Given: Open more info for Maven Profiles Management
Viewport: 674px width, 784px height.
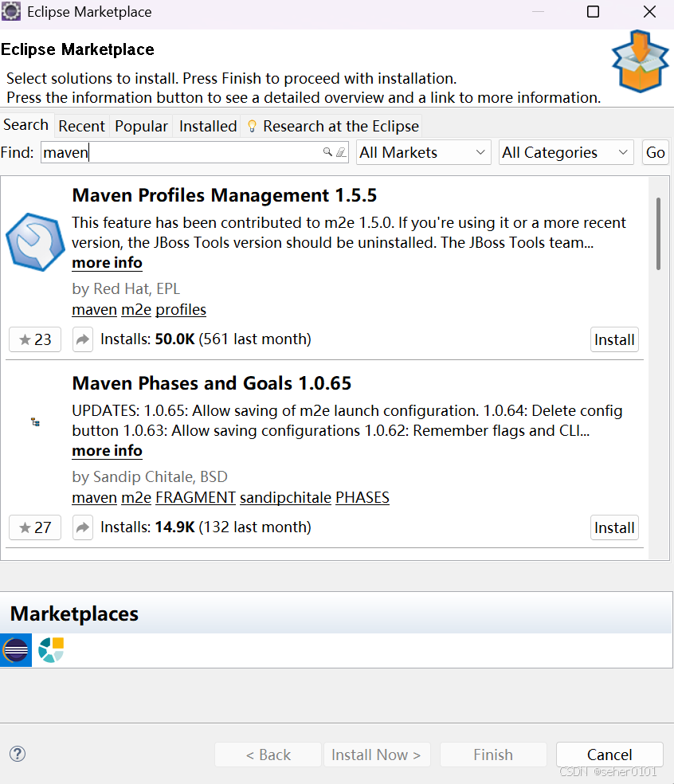Looking at the screenshot, I should pos(107,262).
